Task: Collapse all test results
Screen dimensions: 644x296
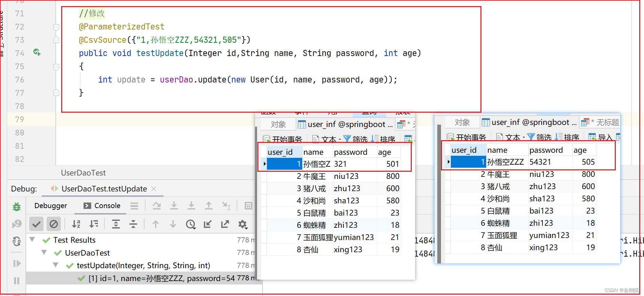Action: [x=133, y=224]
